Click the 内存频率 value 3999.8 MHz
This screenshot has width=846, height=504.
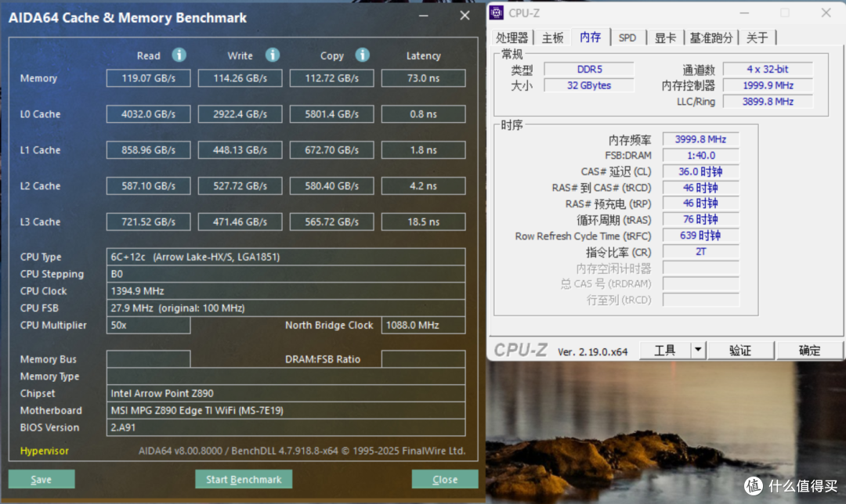tap(700, 139)
